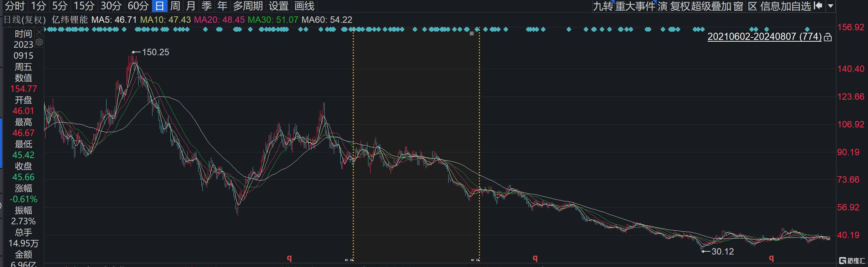Open the 信息 info button
The height and width of the screenshot is (267, 868).
point(770,6)
